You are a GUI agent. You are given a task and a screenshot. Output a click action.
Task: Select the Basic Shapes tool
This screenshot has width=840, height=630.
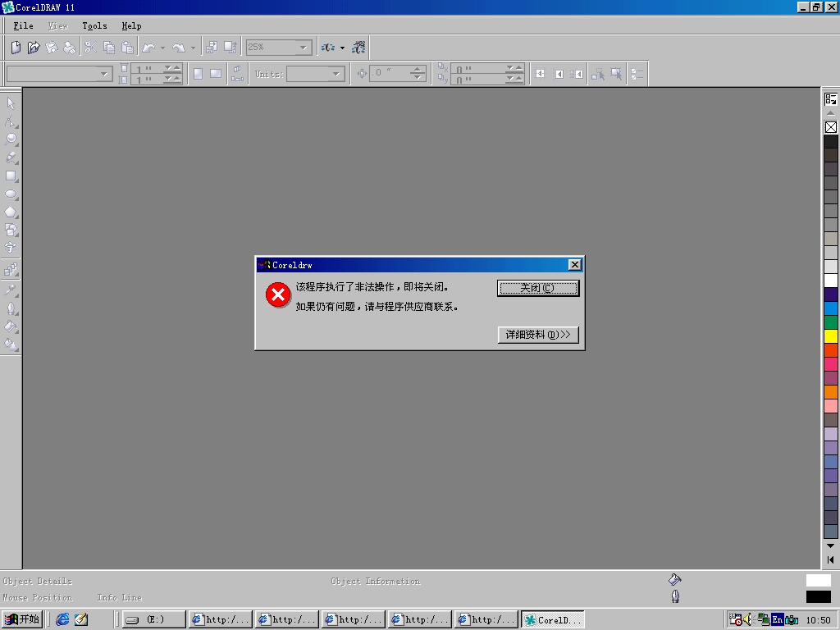[11, 230]
